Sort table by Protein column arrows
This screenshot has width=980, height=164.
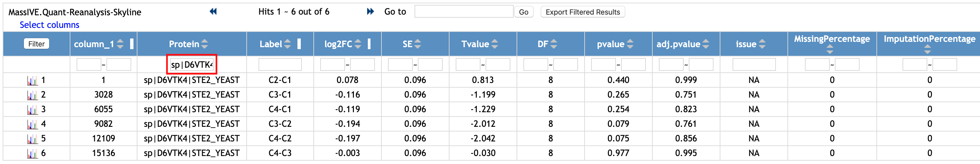[205, 44]
